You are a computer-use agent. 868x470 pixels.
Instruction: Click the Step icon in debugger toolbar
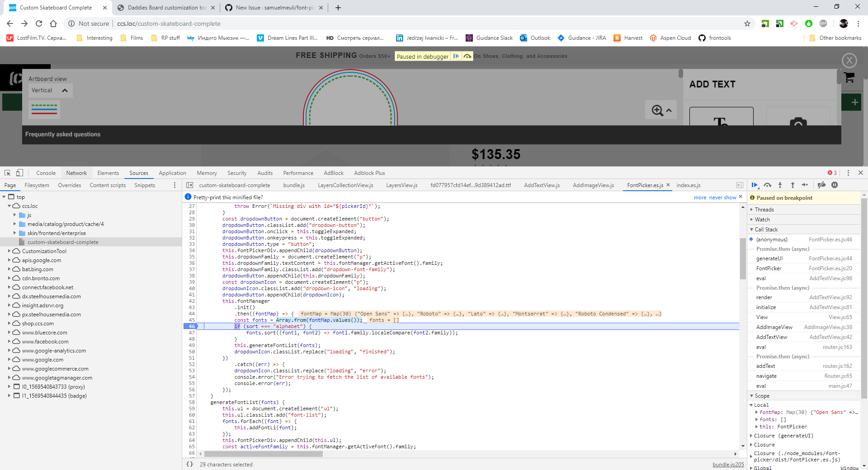click(x=805, y=185)
